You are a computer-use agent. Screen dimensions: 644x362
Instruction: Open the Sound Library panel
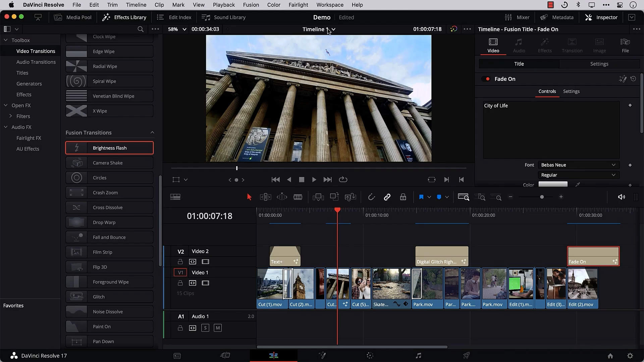pyautogui.click(x=224, y=17)
